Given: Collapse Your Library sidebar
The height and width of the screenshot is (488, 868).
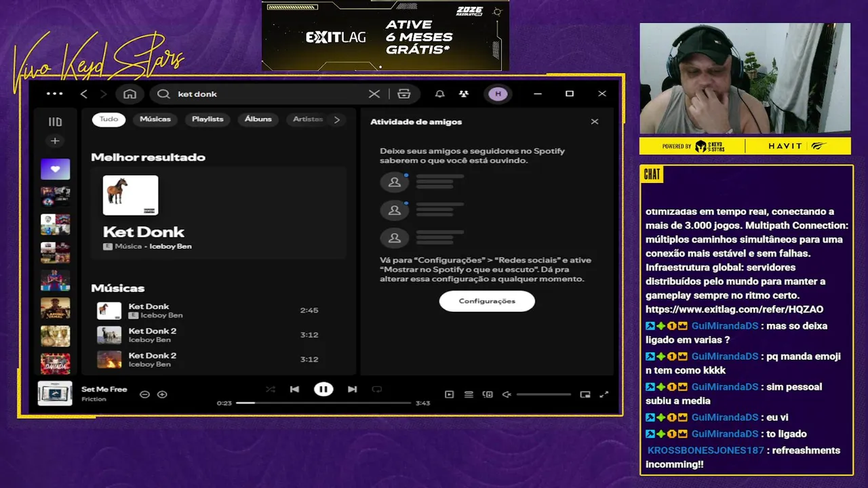Looking at the screenshot, I should click(x=55, y=122).
